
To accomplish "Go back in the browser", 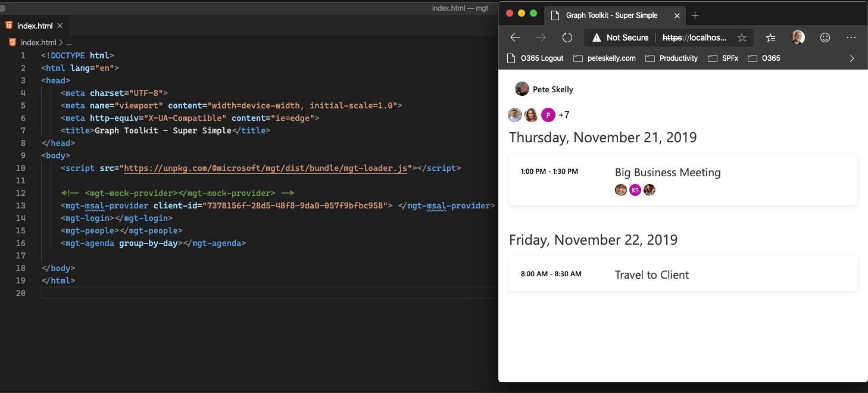I will (515, 38).
